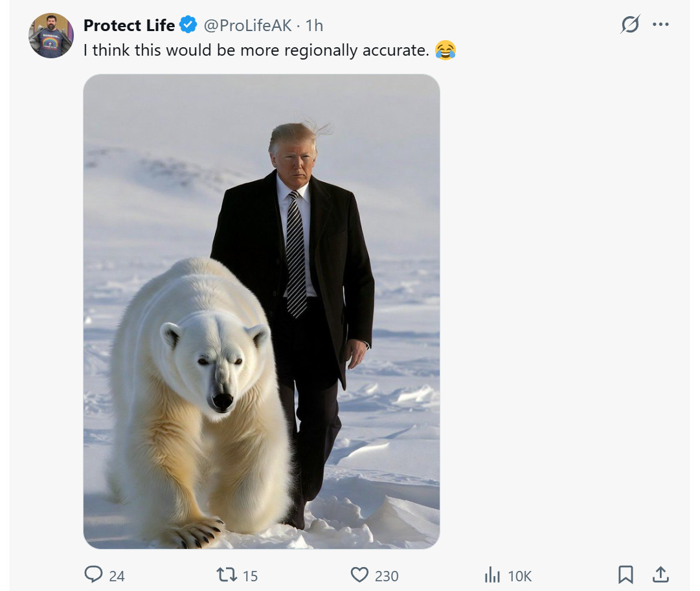Like the post by toggling the heart
700x591 pixels.
tap(359, 575)
